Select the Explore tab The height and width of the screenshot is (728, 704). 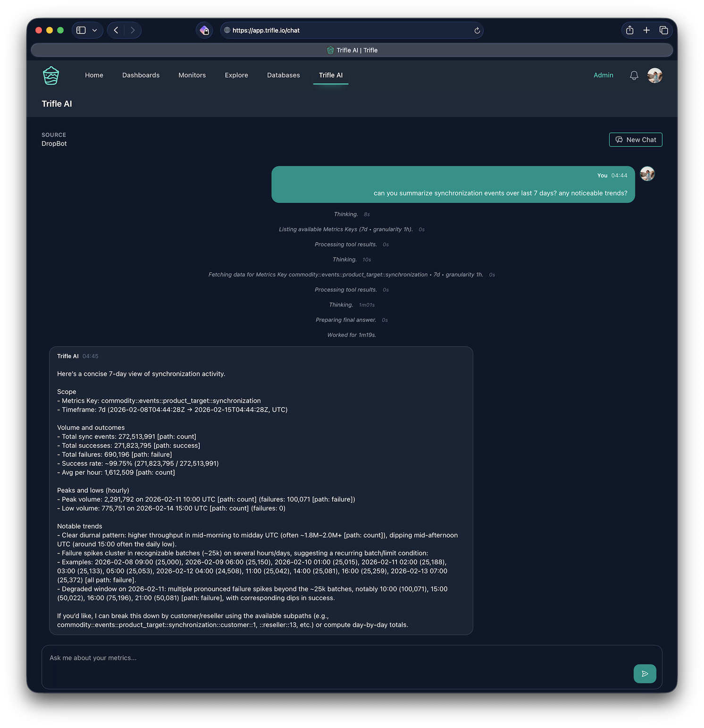tap(236, 75)
